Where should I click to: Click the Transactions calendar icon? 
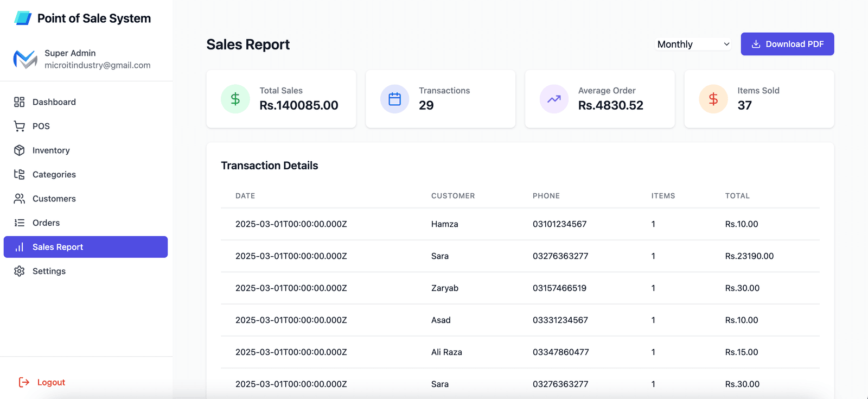coord(394,99)
